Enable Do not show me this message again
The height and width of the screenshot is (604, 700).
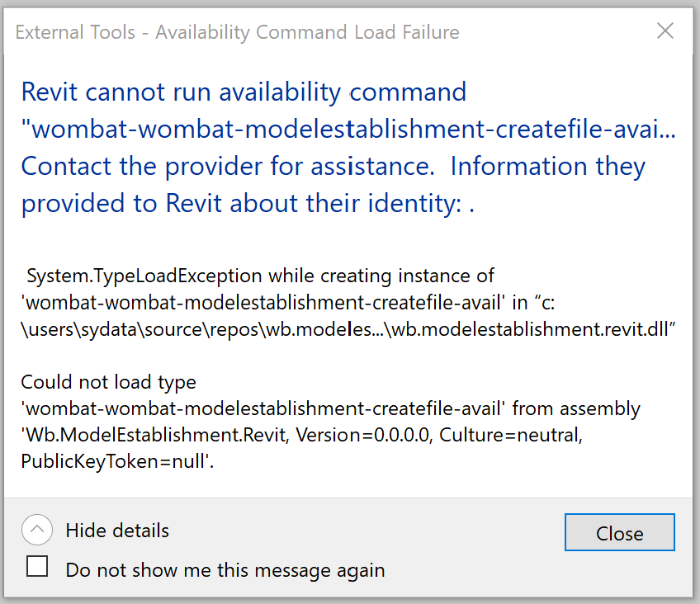click(36, 567)
